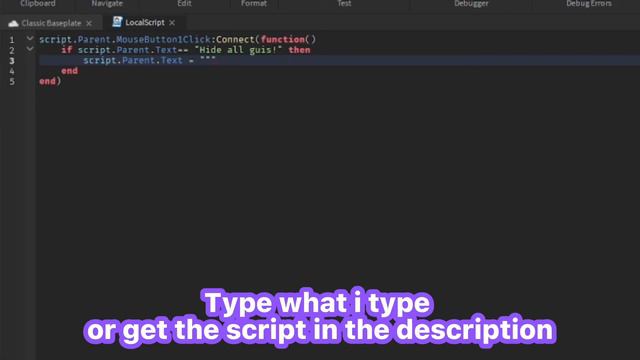Viewport: 640px width, 360px height.
Task: Click the 'function' keyword on line 1
Action: coord(282,40)
